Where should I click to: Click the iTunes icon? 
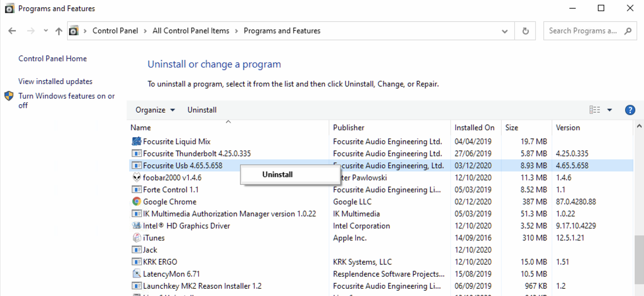[x=136, y=238]
